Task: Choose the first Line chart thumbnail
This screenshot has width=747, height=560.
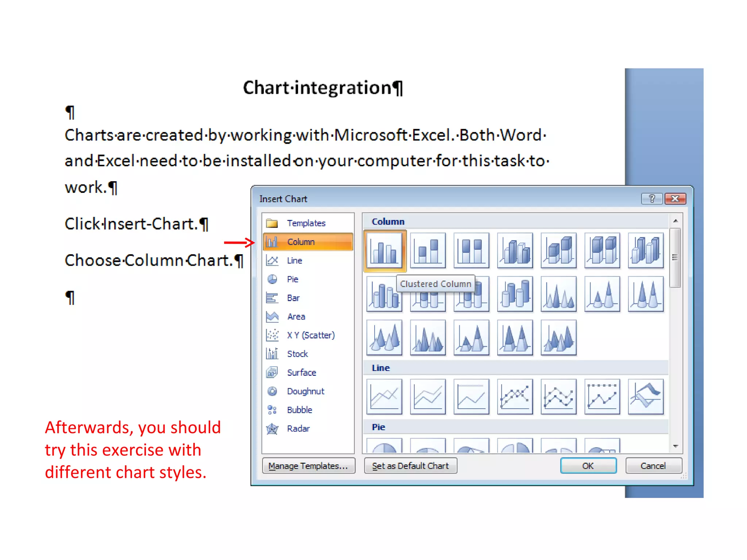Action: click(x=384, y=396)
